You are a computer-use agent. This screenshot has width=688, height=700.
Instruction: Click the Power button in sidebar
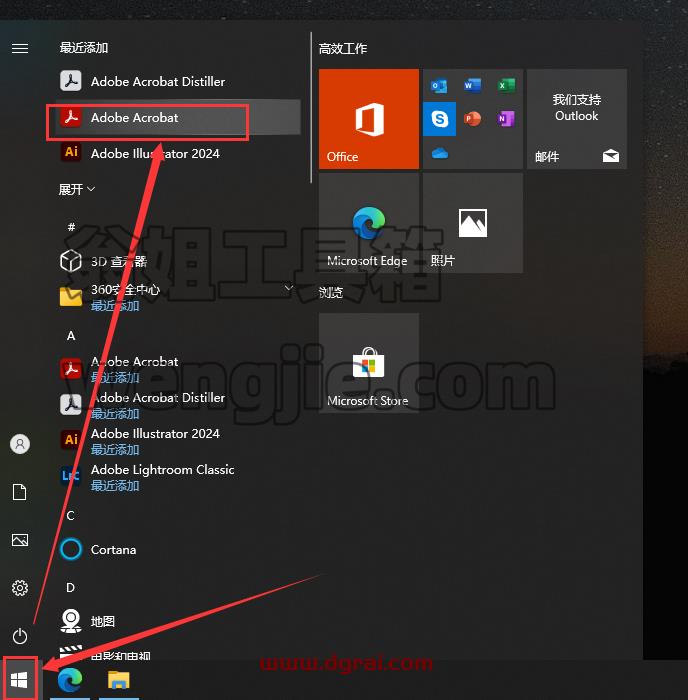20,636
